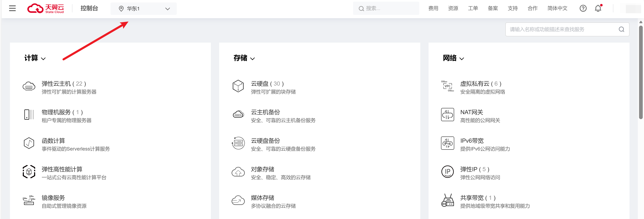
Task: Open 弹性IP (5) service link
Action: [475, 169]
